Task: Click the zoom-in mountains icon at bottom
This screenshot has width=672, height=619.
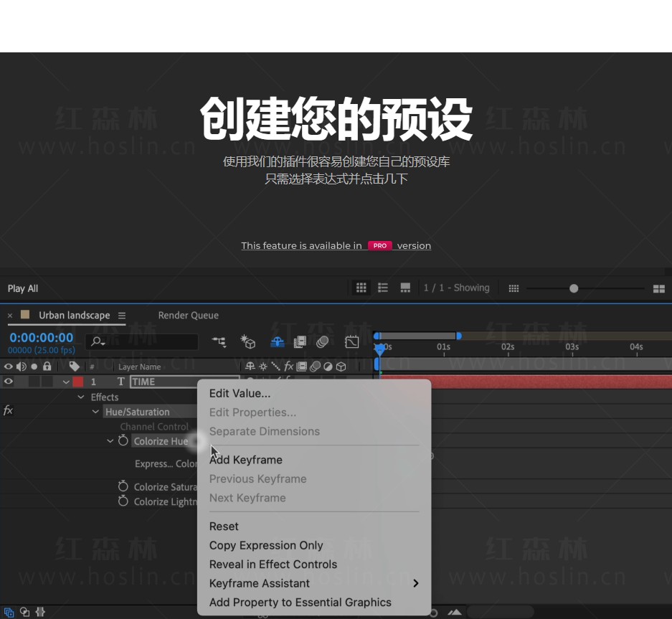Action: (x=455, y=612)
